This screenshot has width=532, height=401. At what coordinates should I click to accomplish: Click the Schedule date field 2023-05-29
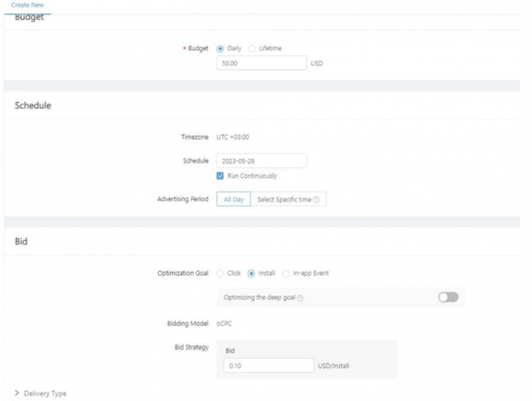[261, 161]
